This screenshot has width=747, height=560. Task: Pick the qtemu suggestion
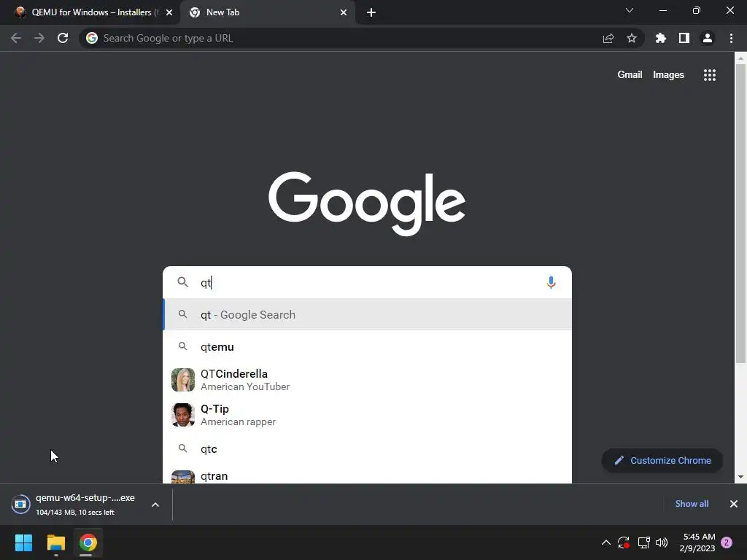tap(368, 346)
